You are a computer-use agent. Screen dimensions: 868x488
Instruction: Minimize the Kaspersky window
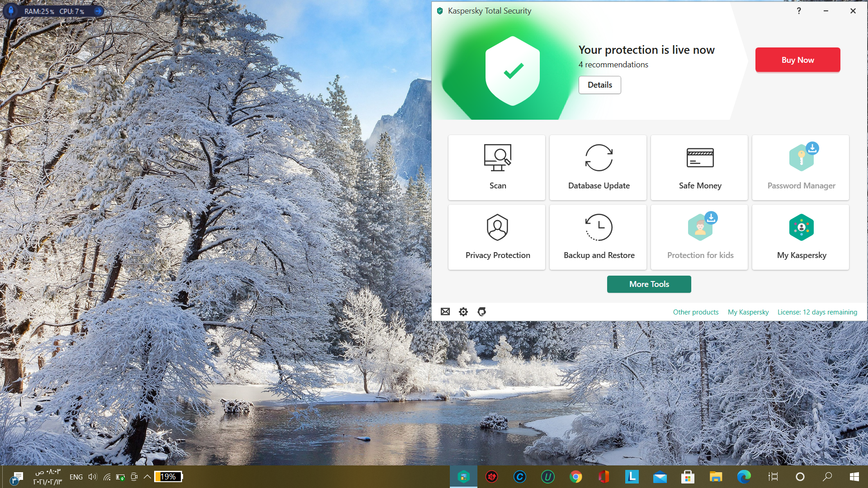coord(826,11)
